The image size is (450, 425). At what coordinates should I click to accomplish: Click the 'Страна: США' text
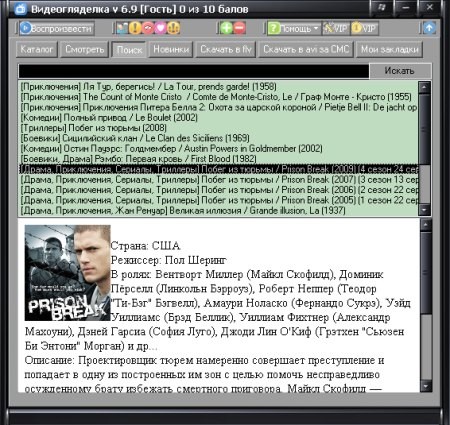tap(145, 246)
